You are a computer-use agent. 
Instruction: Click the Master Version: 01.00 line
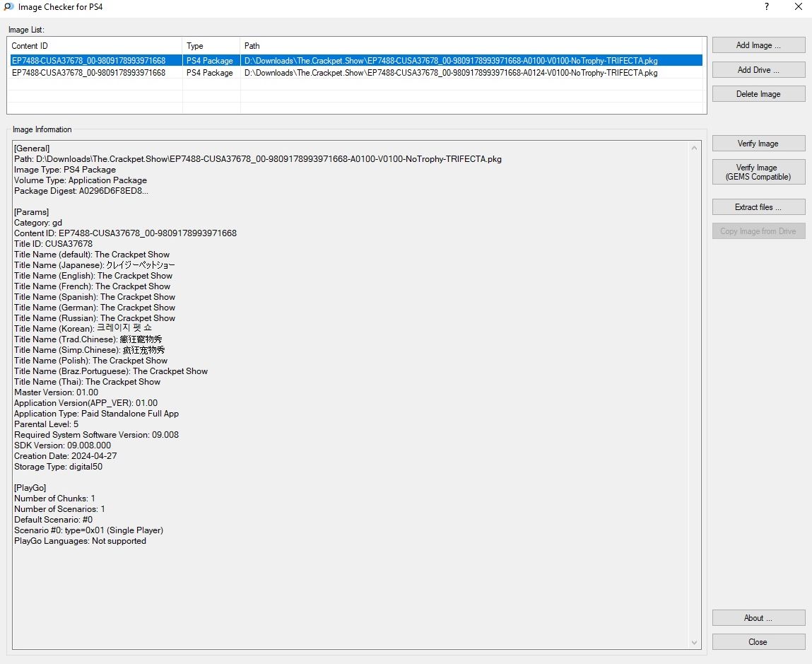(56, 392)
